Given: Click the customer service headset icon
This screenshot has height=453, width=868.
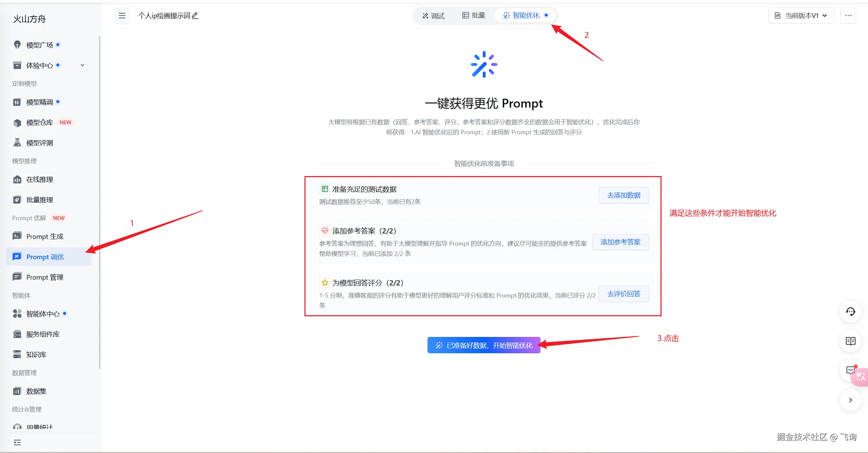Looking at the screenshot, I should pos(850,312).
